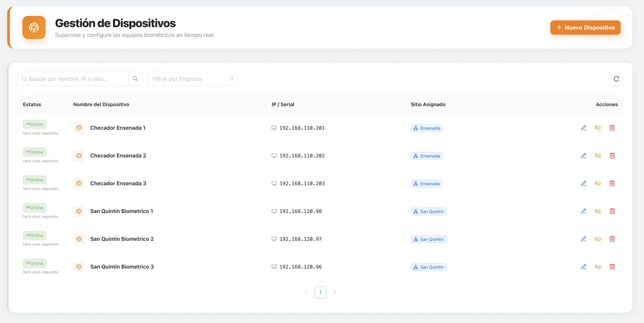Click the next page arrow
The height and width of the screenshot is (323, 644).
pyautogui.click(x=334, y=292)
